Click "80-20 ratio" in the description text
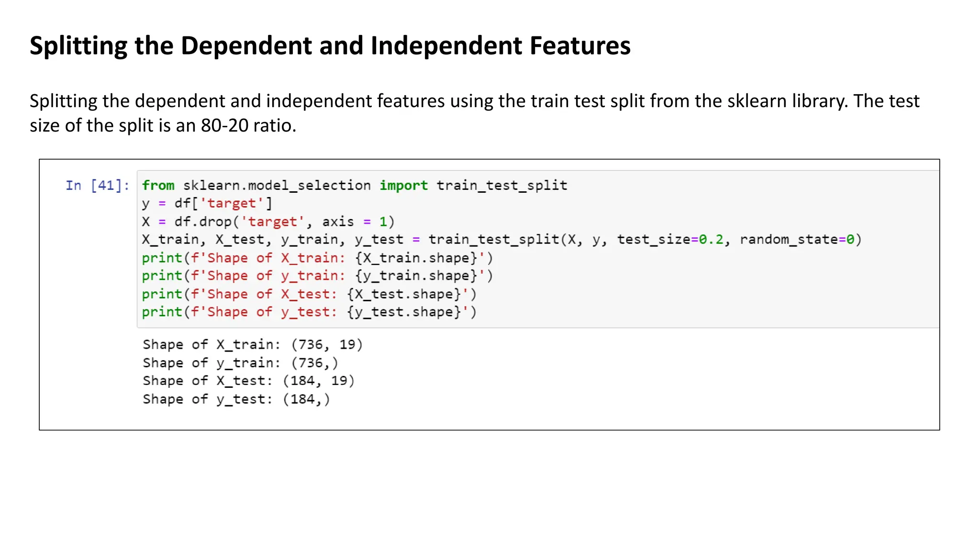 click(248, 126)
